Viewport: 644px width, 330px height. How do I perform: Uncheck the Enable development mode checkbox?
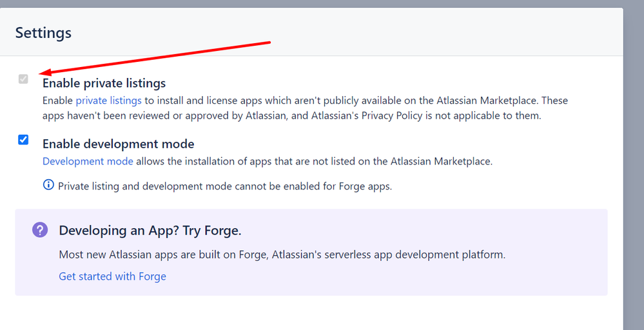pyautogui.click(x=23, y=140)
